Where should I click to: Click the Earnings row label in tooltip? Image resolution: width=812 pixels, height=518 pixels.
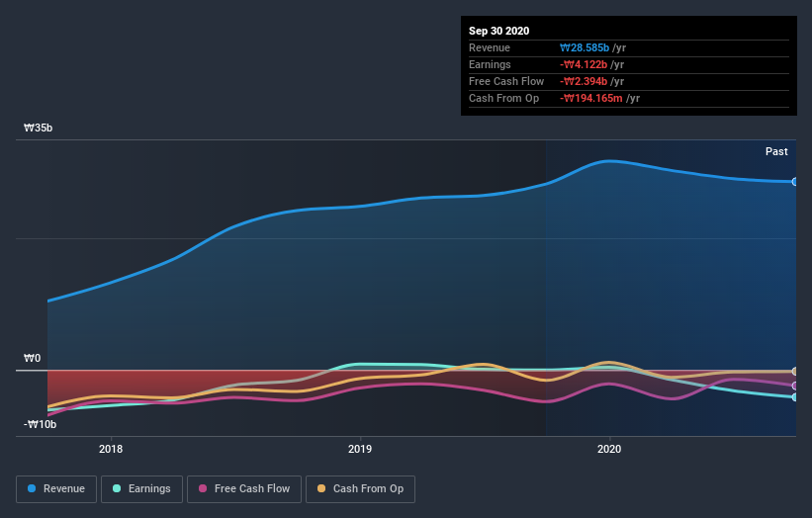490,64
